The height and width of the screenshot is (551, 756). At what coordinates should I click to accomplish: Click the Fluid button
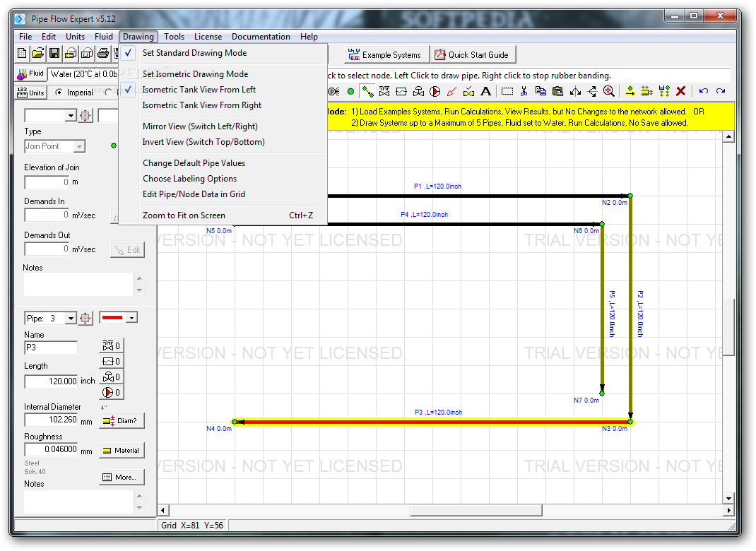click(x=30, y=73)
